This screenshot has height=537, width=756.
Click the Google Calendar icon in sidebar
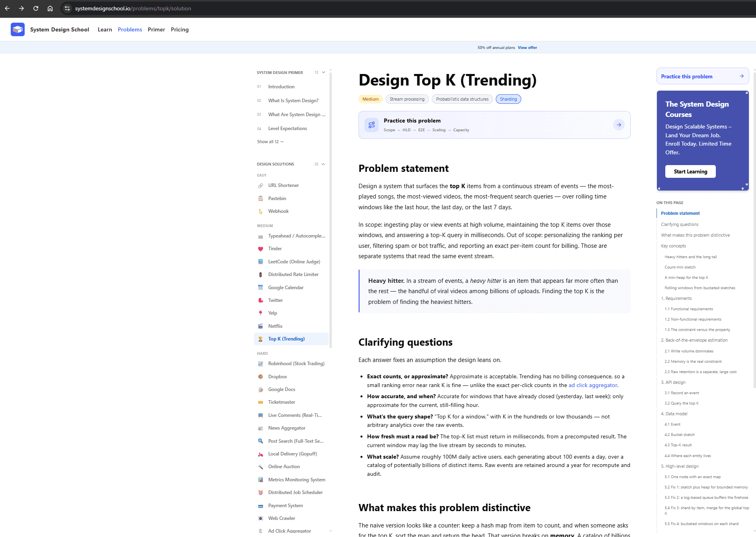click(x=261, y=288)
